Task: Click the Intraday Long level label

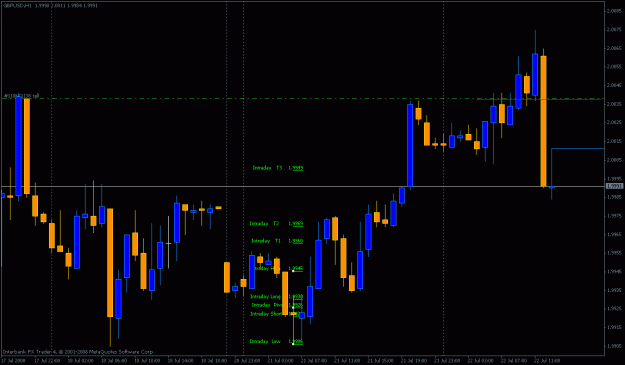Action: (276, 296)
